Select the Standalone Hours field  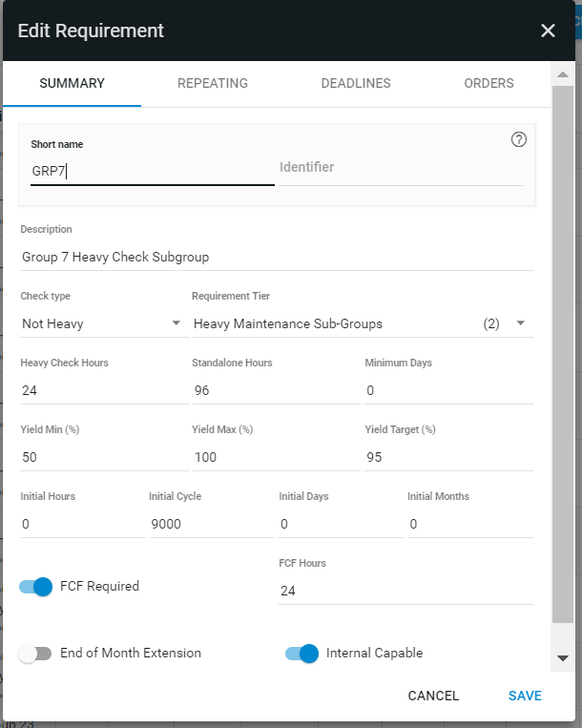click(x=276, y=390)
